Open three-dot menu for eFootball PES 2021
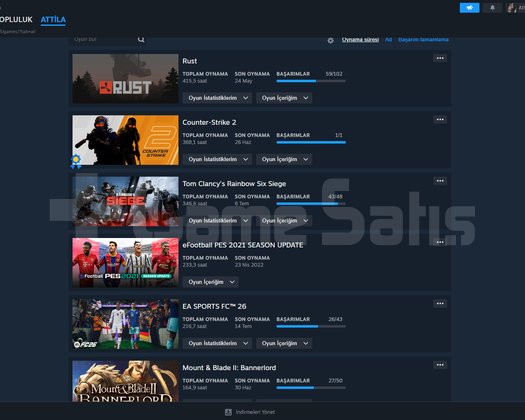Screen dimensions: 525x420 tap(440, 242)
